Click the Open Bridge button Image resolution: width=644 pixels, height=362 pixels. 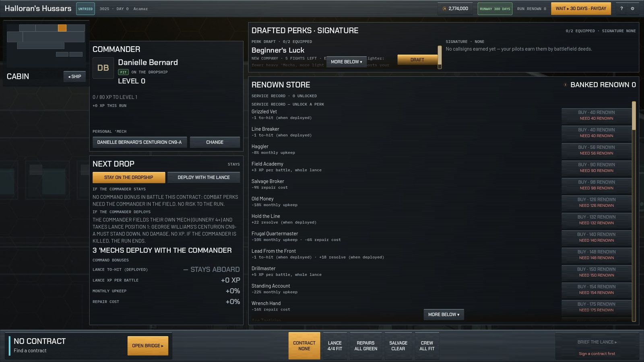point(148,346)
